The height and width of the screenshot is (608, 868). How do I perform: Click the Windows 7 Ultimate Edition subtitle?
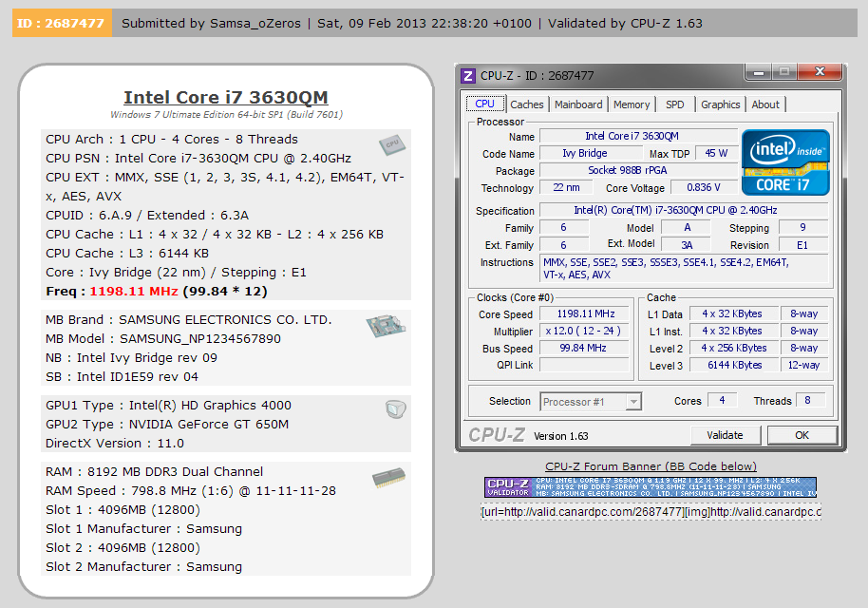[226, 115]
